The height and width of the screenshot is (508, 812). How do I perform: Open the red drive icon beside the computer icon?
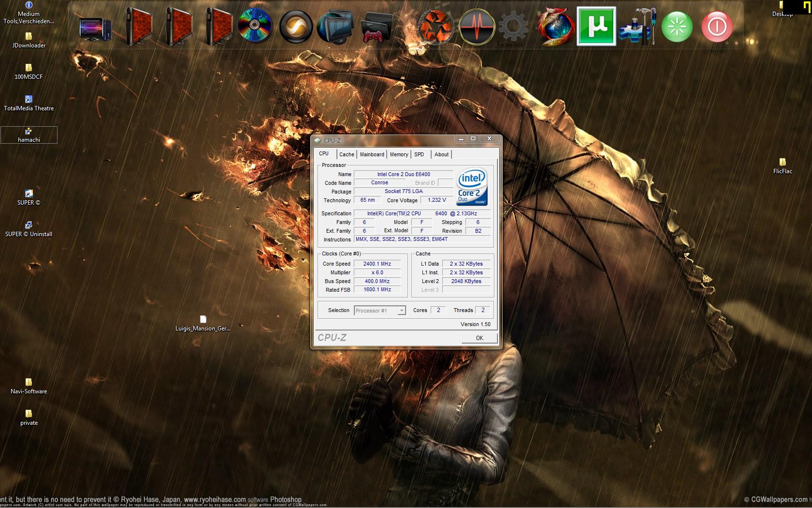(139, 26)
